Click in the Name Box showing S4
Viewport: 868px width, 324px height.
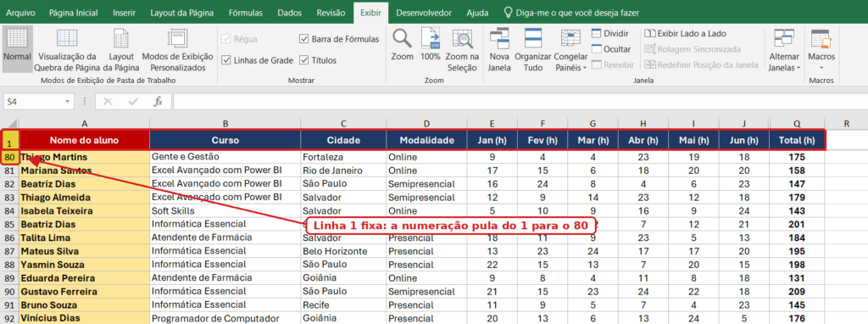tap(32, 102)
